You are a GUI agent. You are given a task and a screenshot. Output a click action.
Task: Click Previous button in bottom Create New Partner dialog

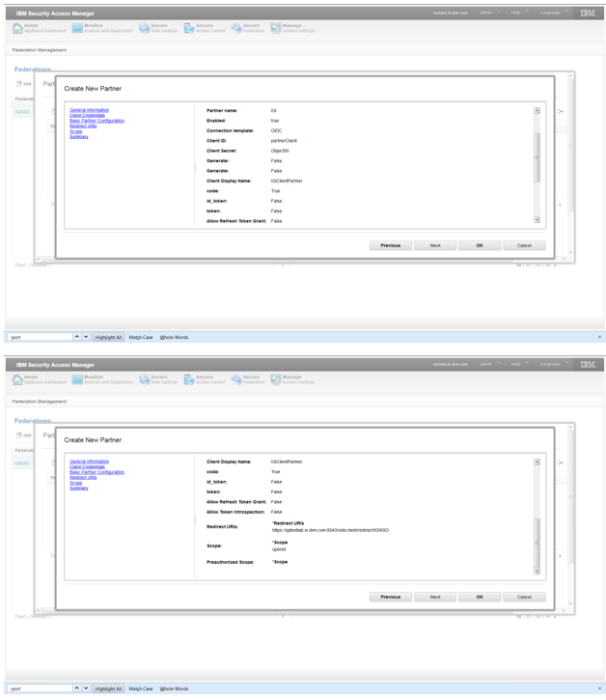coord(391,597)
